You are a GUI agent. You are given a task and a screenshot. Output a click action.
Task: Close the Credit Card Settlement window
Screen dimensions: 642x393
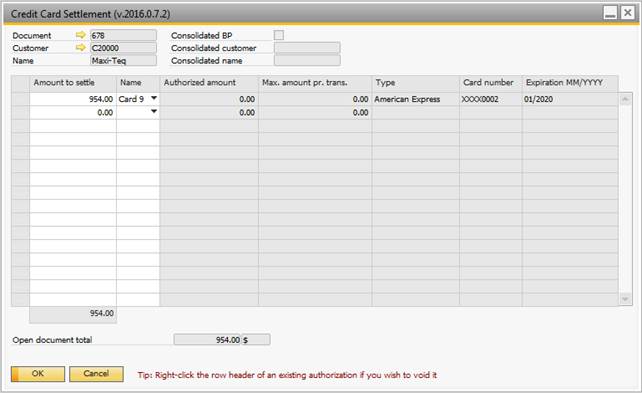coord(627,13)
